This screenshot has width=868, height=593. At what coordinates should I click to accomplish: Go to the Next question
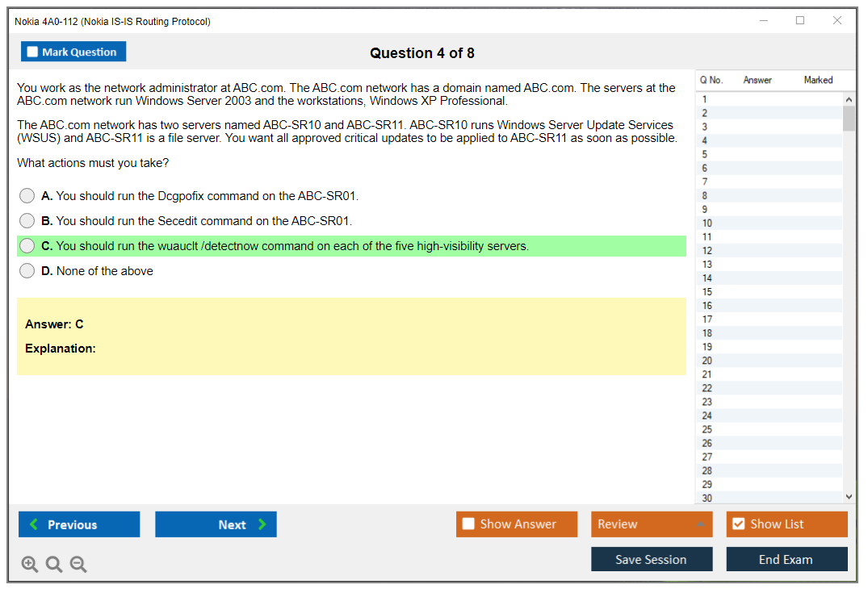pos(216,524)
